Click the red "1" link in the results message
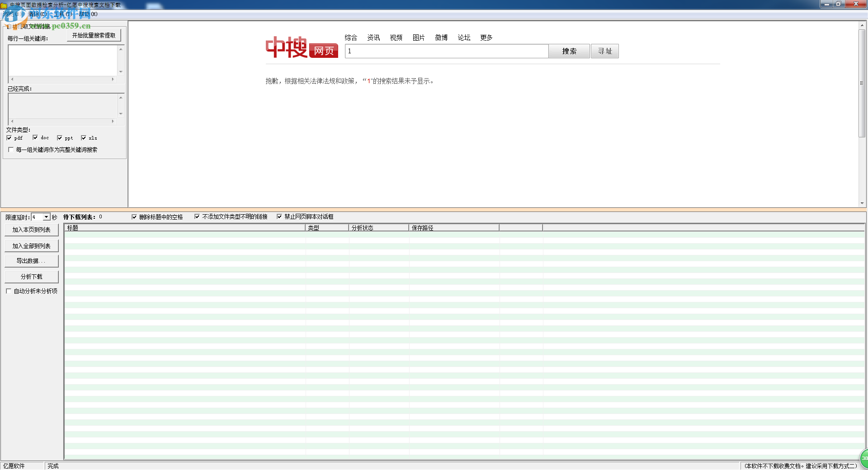 369,81
